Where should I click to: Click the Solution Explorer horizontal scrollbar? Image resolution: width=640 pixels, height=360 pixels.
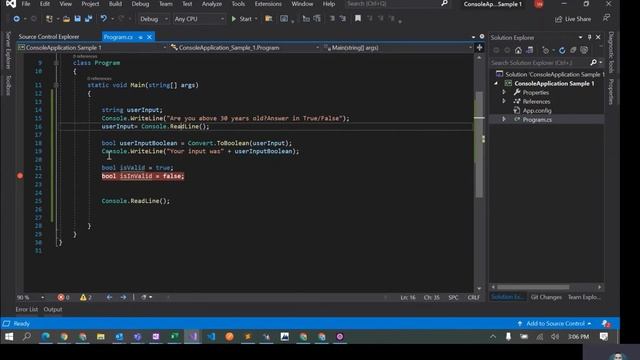pos(533,287)
